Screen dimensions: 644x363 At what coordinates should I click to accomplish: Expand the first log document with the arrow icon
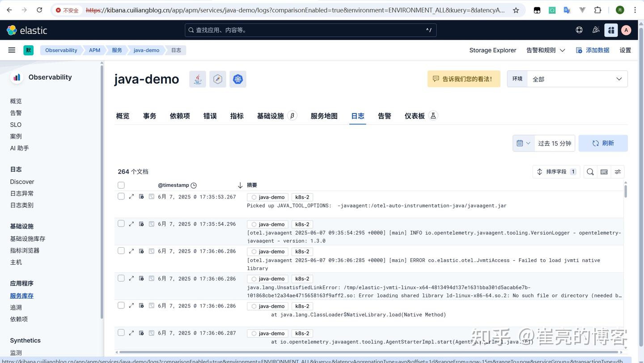tap(131, 197)
